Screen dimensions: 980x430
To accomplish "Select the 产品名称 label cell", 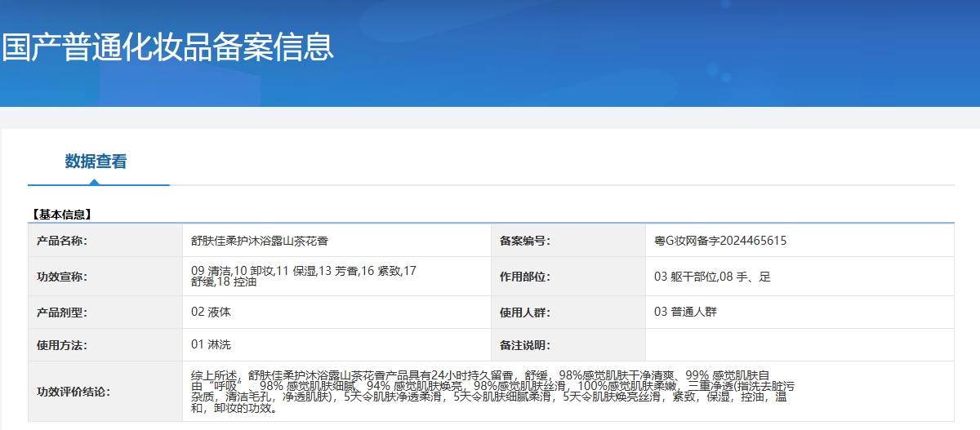I will (x=62, y=241).
